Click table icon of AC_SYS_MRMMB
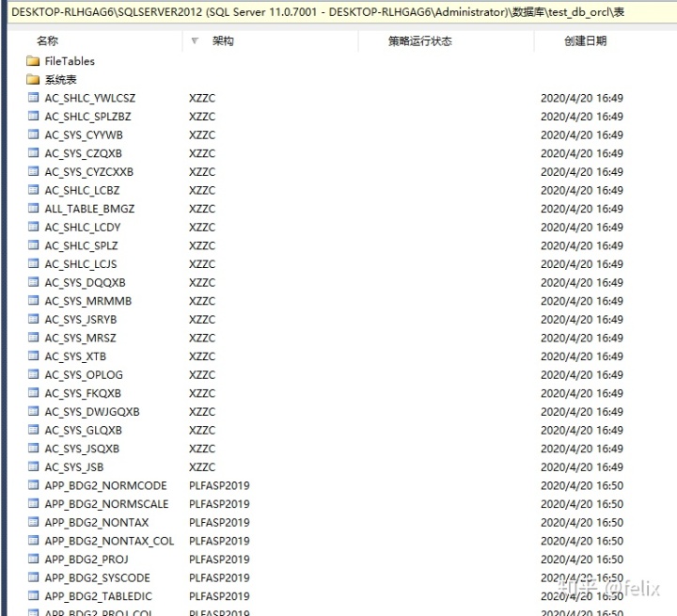The height and width of the screenshot is (616, 677). (33, 301)
